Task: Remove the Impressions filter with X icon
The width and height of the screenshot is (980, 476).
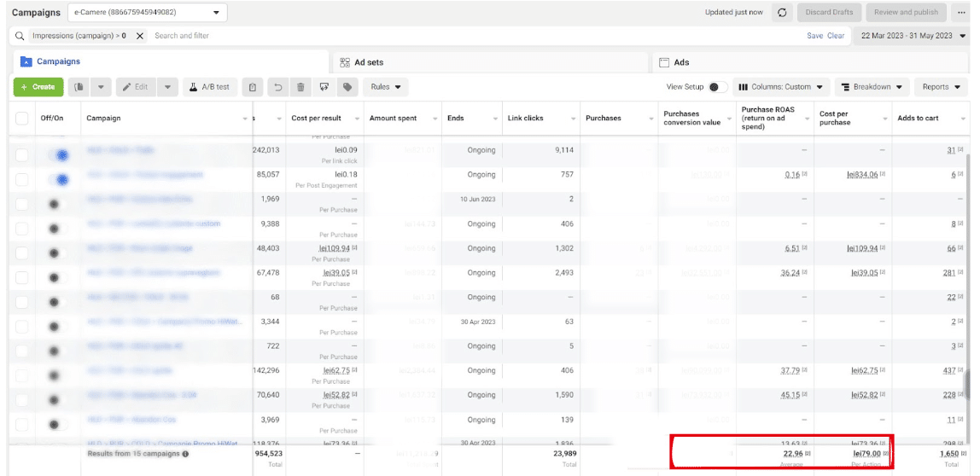Action: click(x=140, y=36)
